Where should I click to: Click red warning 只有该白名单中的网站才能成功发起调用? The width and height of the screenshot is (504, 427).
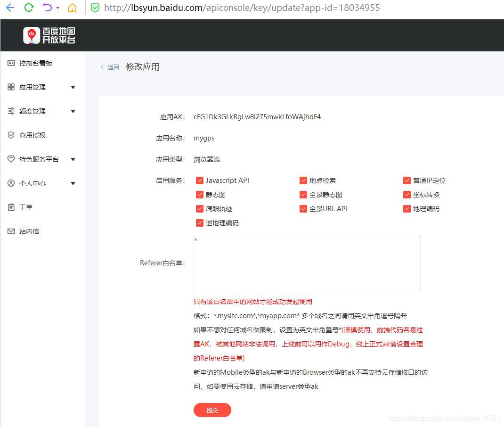tap(253, 302)
